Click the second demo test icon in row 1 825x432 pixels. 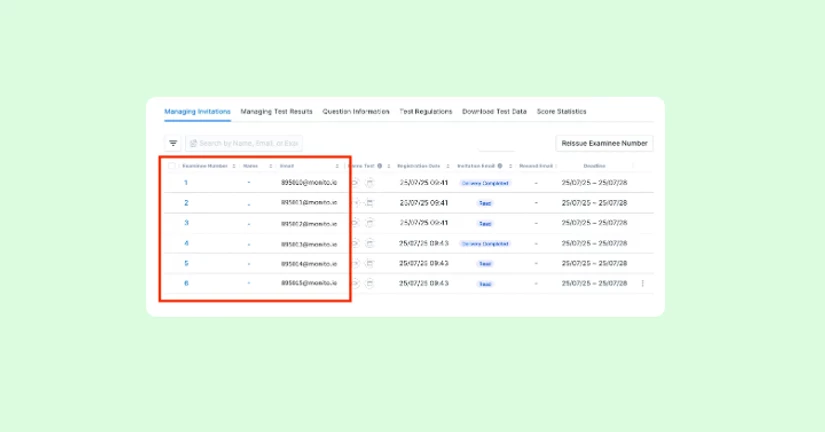369,183
